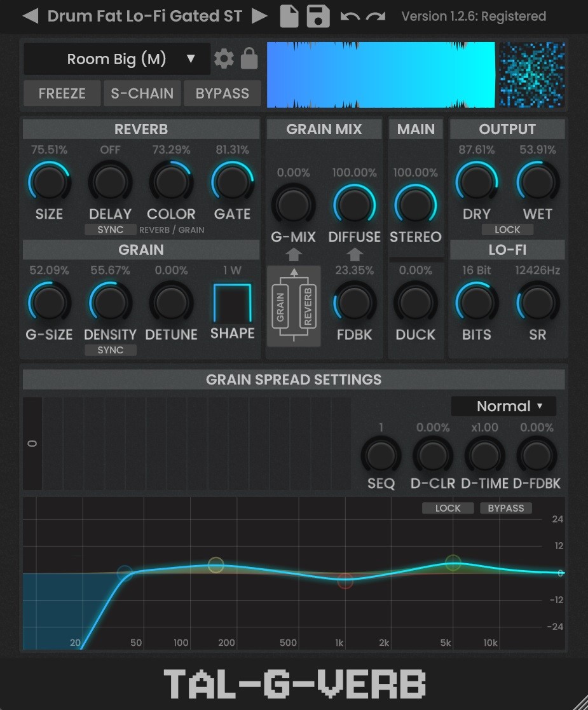This screenshot has height=710, width=588.
Task: Create a new preset via the document icon
Action: click(289, 16)
